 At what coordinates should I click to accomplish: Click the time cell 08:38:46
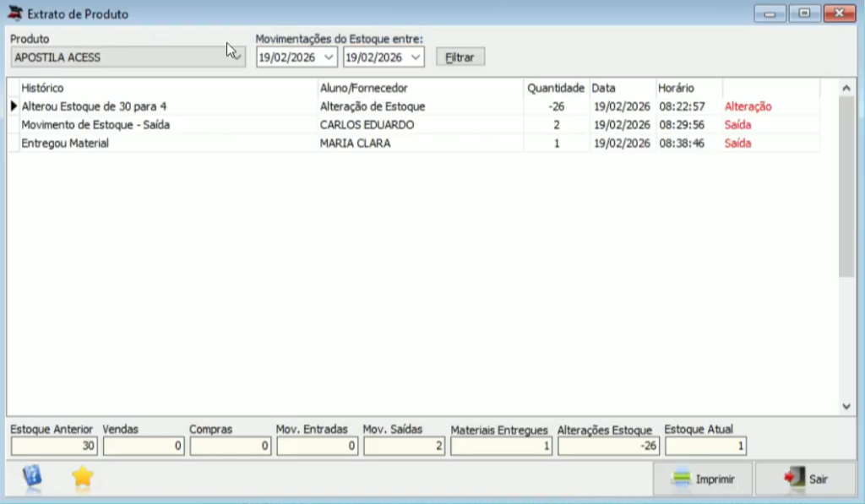click(x=689, y=143)
